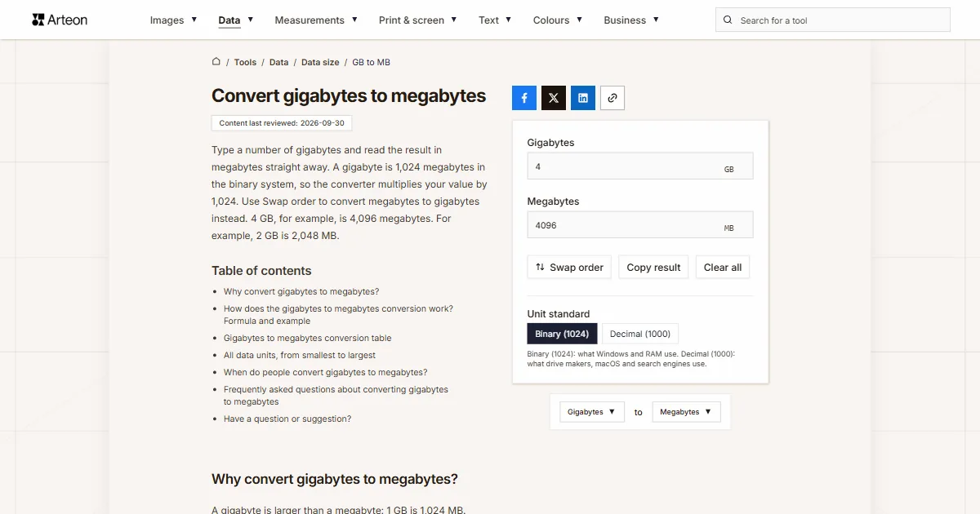Share the page on LinkedIn
Viewport: 980px width, 514px height.
point(583,98)
